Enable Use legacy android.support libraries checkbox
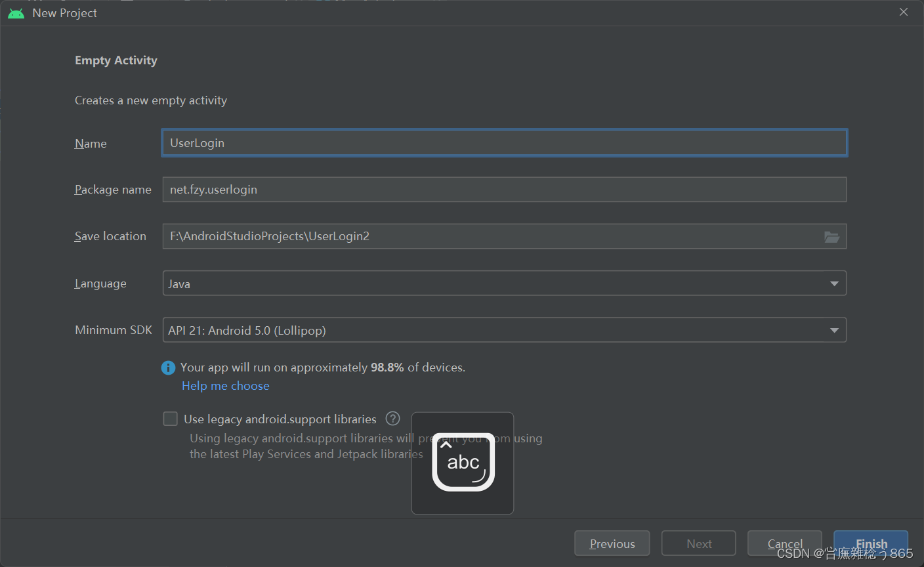The image size is (924, 567). 171,419
